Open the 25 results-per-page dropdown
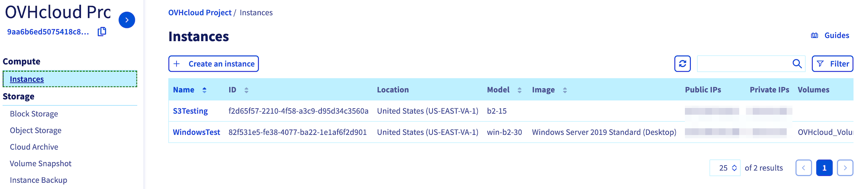The width and height of the screenshot is (868, 189). pyautogui.click(x=725, y=168)
